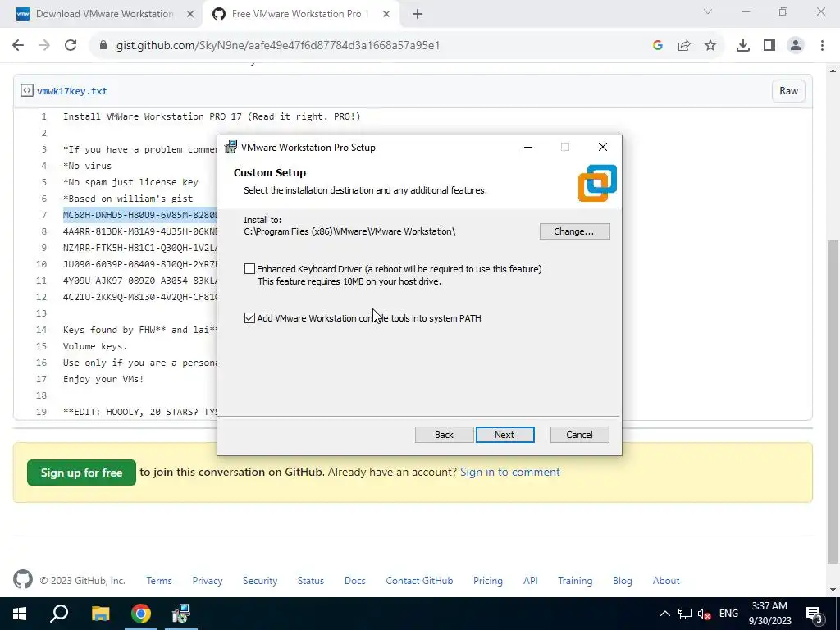Click VMware installer taskbar icon
This screenshot has height=630, width=840.
181,614
